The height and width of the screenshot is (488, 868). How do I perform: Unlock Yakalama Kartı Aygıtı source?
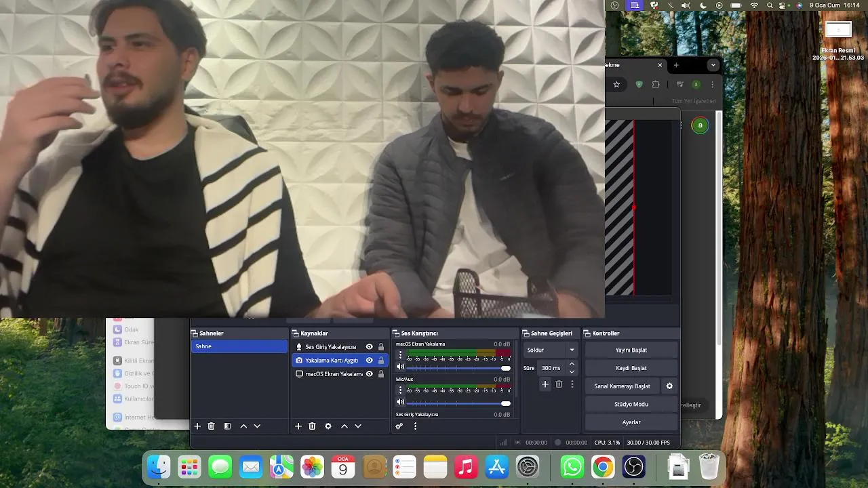(381, 361)
